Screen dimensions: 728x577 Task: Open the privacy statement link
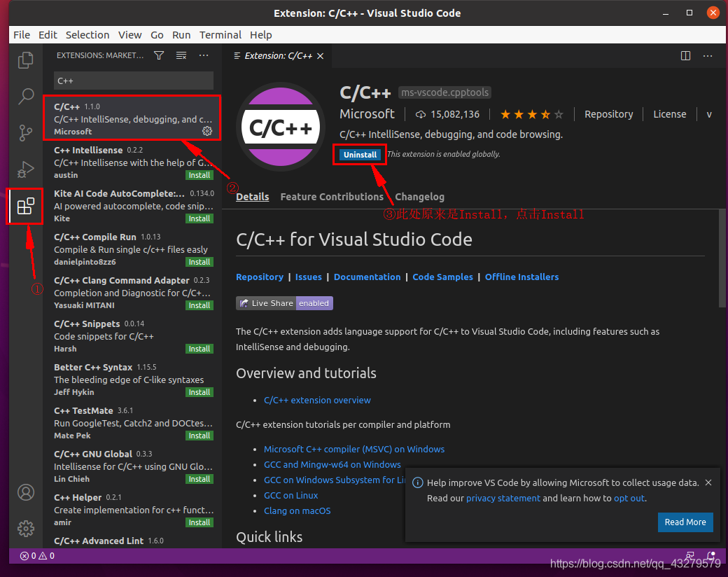click(503, 498)
